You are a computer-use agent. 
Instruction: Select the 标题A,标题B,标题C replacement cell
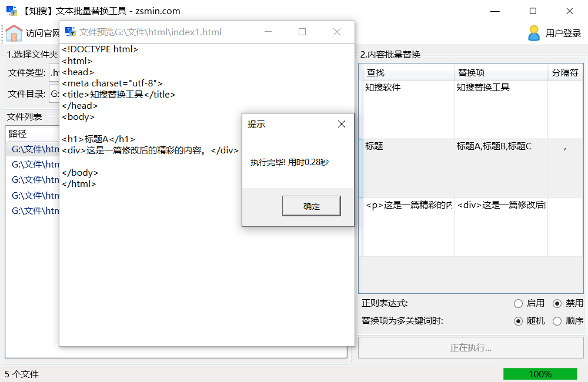(494, 146)
